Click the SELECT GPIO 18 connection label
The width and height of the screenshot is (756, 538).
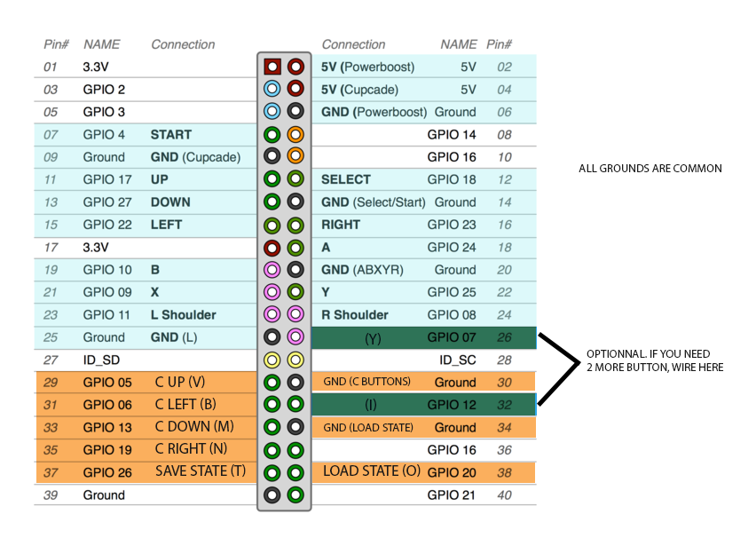(x=346, y=179)
